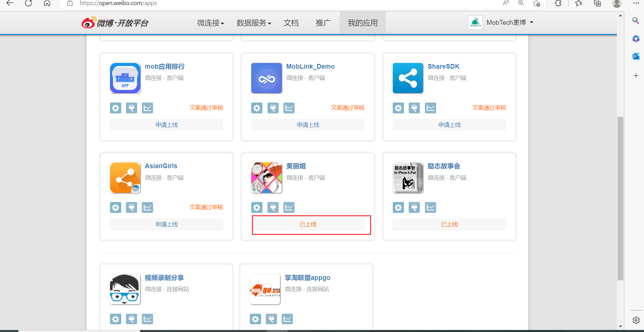This screenshot has width=644, height=332.
Task: Open interface plug icon for 励志故事会
Action: pos(414,207)
